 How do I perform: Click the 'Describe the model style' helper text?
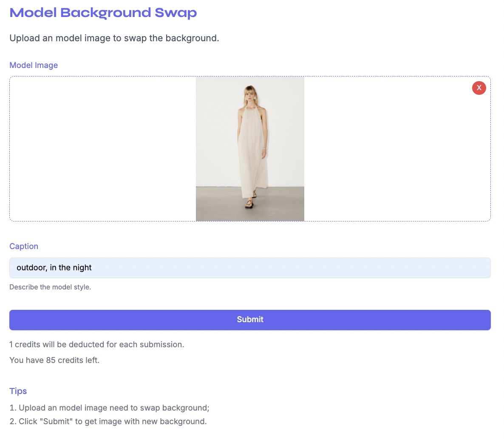(50, 287)
